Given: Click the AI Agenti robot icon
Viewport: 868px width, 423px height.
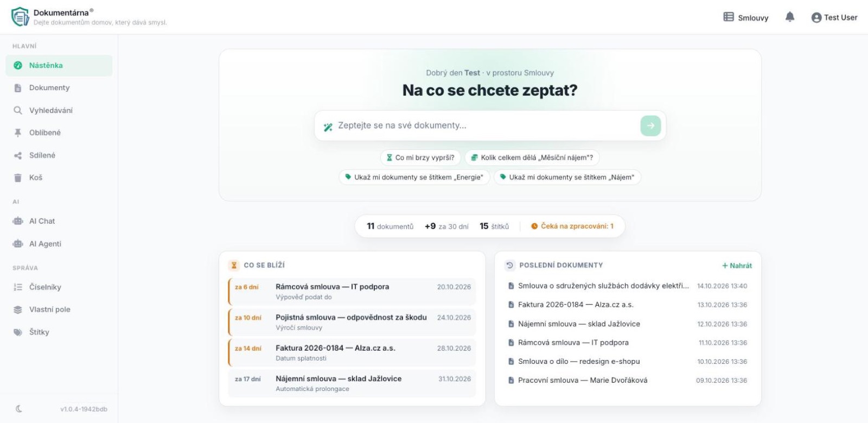Looking at the screenshot, I should pos(18,244).
